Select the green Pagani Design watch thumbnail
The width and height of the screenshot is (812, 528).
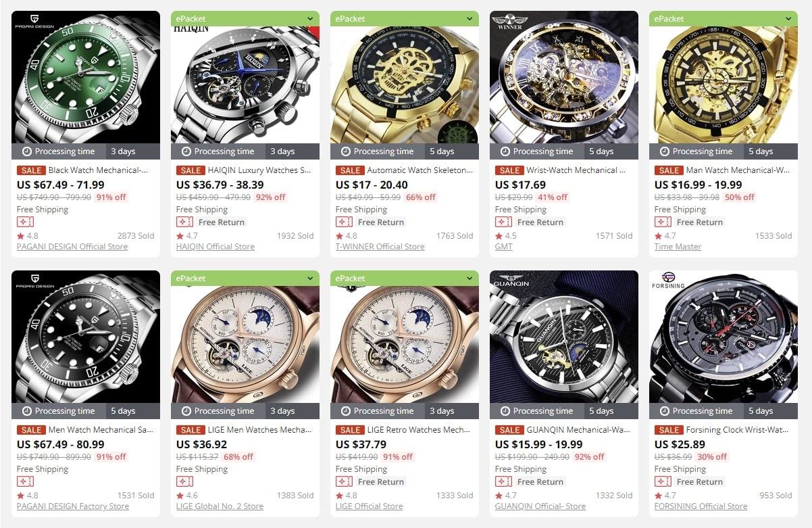coord(86,77)
